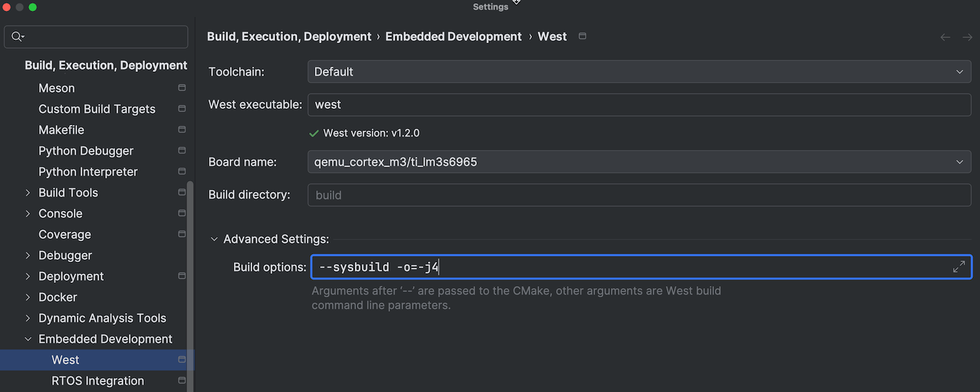This screenshot has width=980, height=392.
Task: Click the back navigation arrow
Action: point(945,37)
